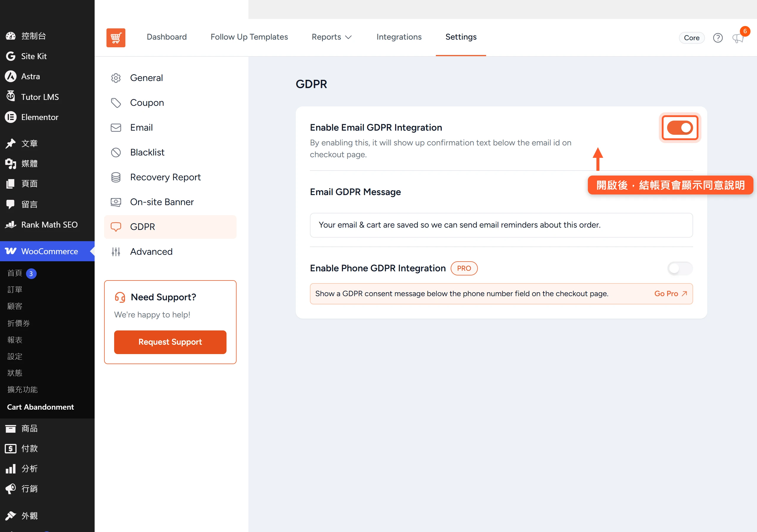757x532 pixels.
Task: Click the orange Cart Abandonment logo icon
Action: tap(116, 38)
